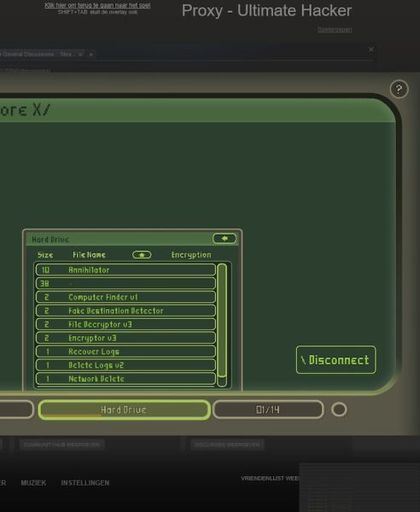Close the General Discussions browser tab

pyautogui.click(x=80, y=55)
